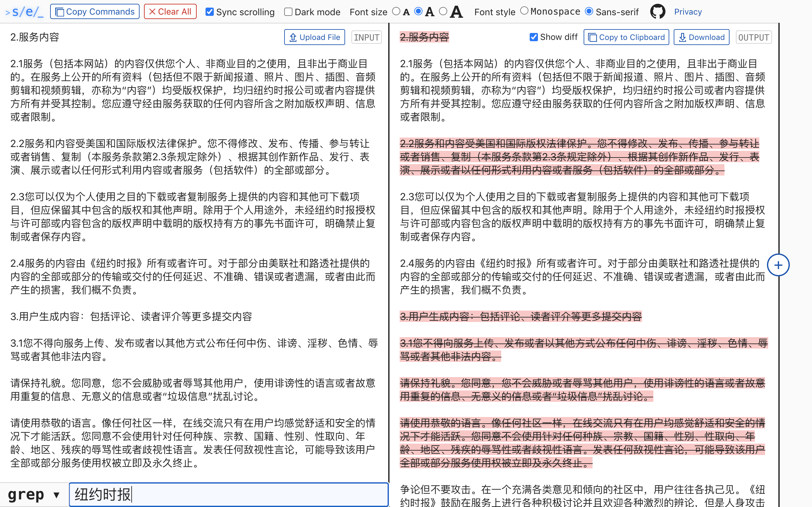Click the INPUT label badge
This screenshot has height=507, width=812.
366,37
